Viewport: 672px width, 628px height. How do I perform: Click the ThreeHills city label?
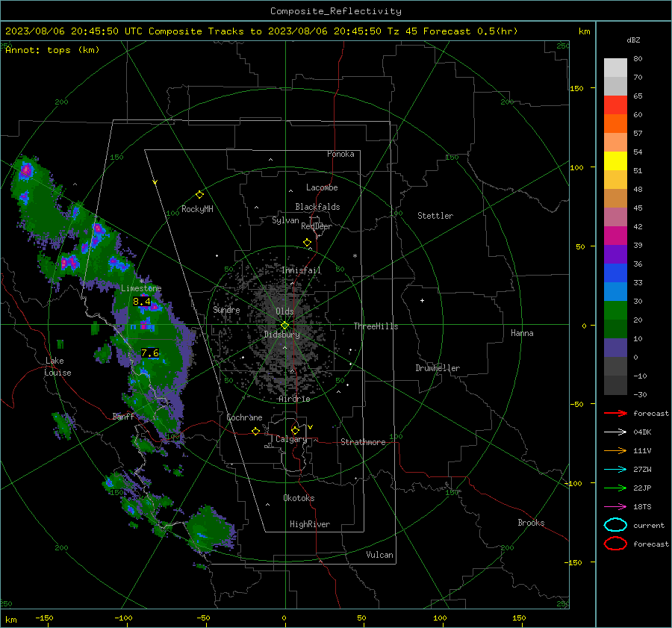click(376, 326)
